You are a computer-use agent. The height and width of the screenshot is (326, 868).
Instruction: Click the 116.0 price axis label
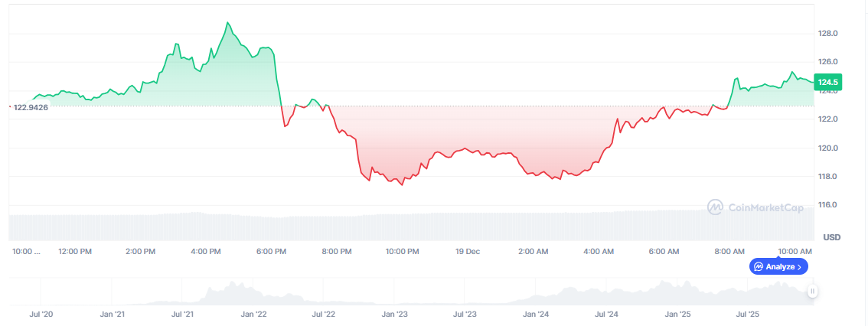(x=827, y=205)
